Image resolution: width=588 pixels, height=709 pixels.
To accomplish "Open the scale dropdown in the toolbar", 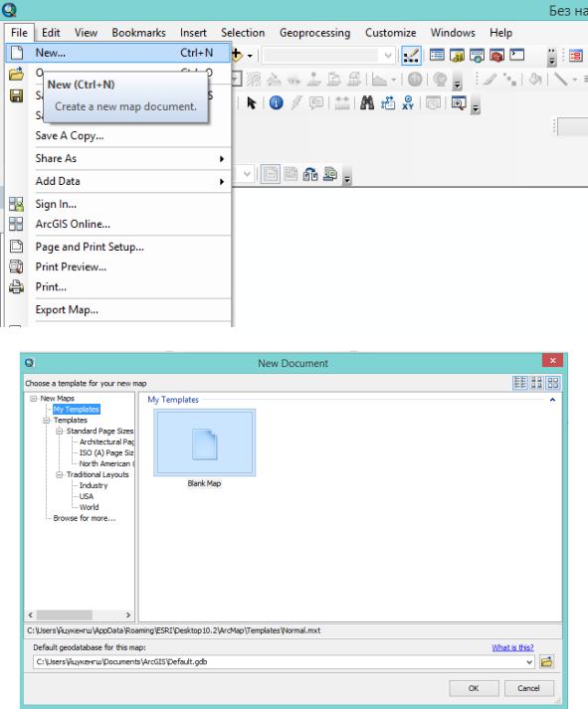I will (x=388, y=56).
